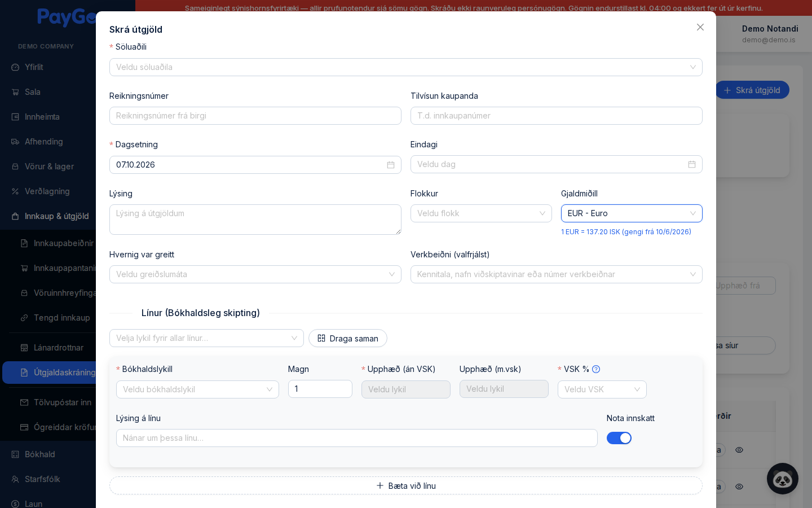Close the Skrá útgjöld dialog
Image resolution: width=812 pixels, height=508 pixels.
pos(700,27)
